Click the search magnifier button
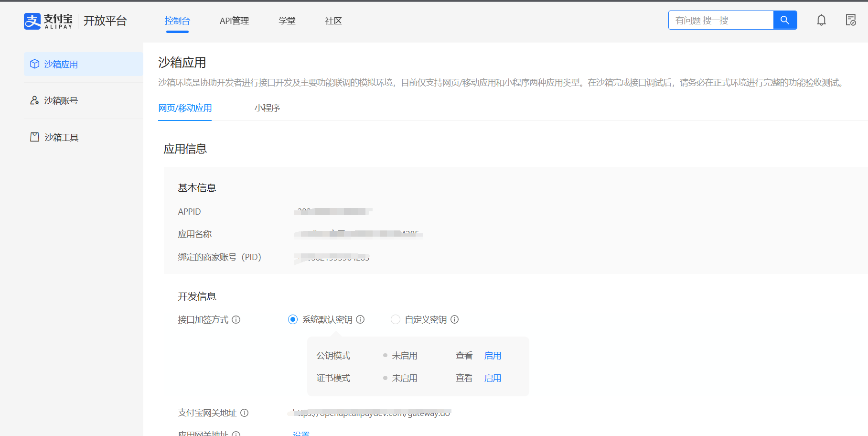Viewport: 868px width, 436px height. tap(785, 20)
